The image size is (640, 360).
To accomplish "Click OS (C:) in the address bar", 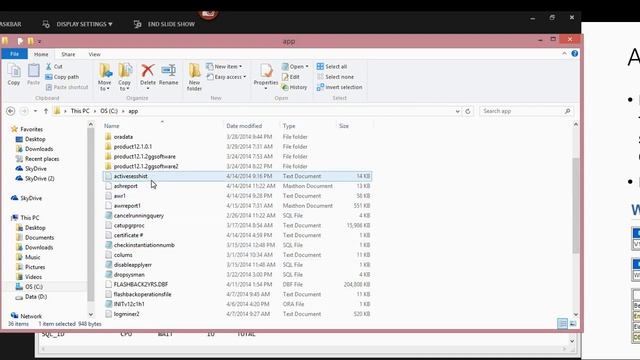I will (x=109, y=111).
